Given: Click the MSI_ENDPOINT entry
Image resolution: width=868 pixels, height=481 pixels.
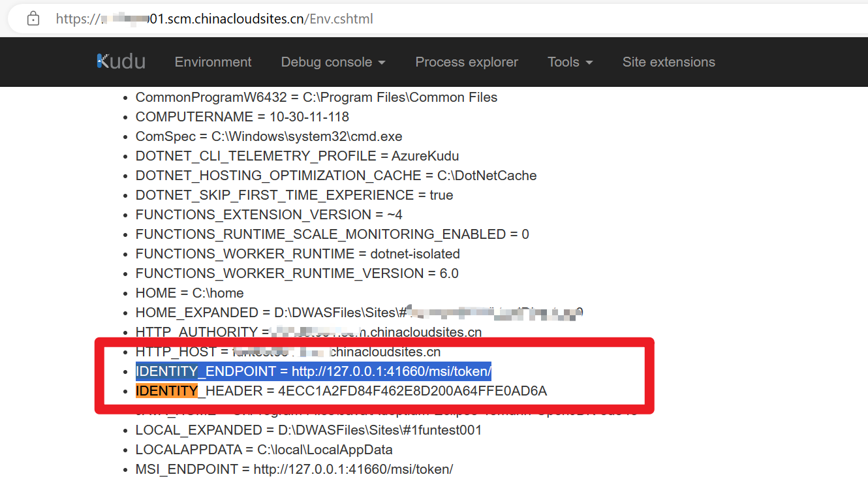Looking at the screenshot, I should [294, 469].
